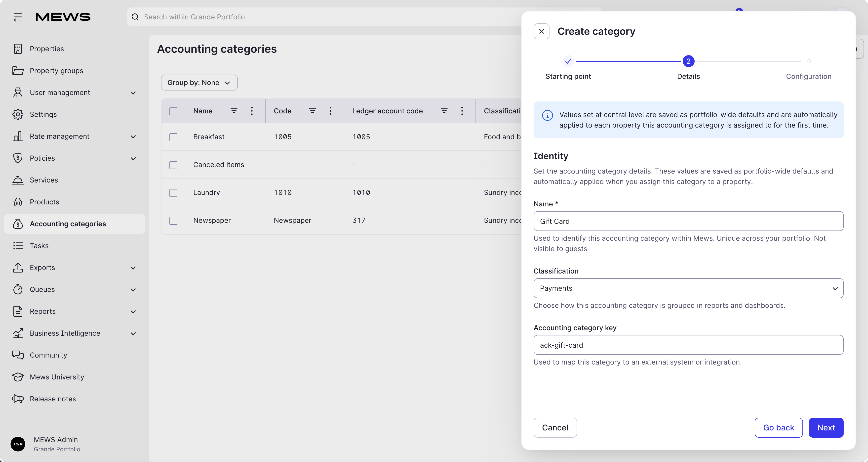Select the Canceled items row checkbox
This screenshot has height=462, width=868.
pyautogui.click(x=173, y=165)
